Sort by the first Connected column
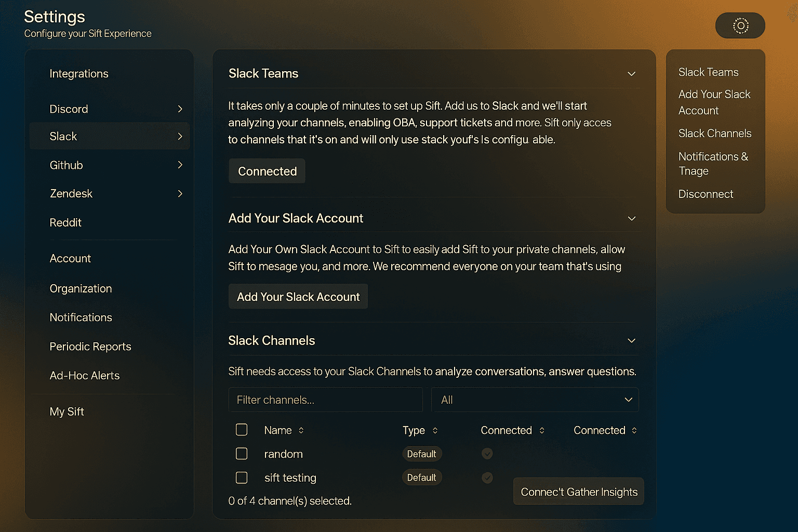 tap(542, 430)
